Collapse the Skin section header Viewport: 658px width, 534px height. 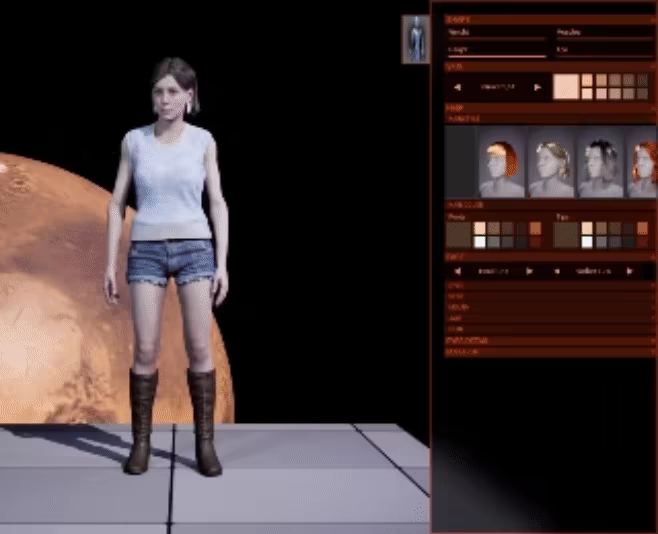[x=551, y=66]
